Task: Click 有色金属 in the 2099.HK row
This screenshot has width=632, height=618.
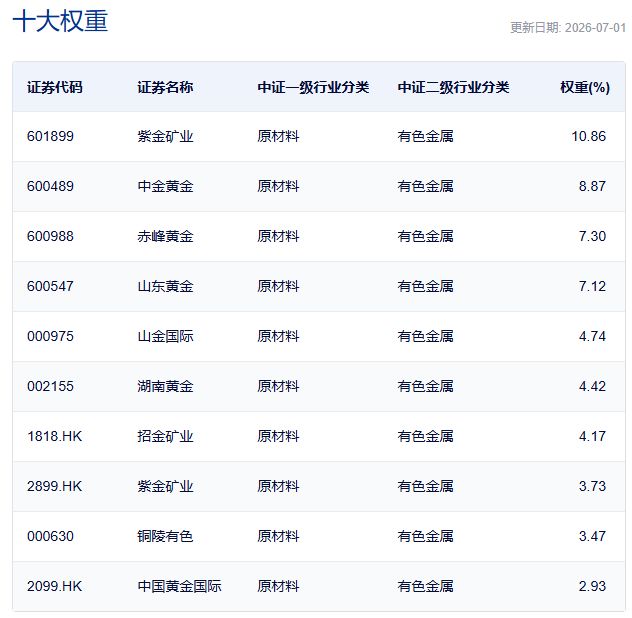Action: [426, 586]
